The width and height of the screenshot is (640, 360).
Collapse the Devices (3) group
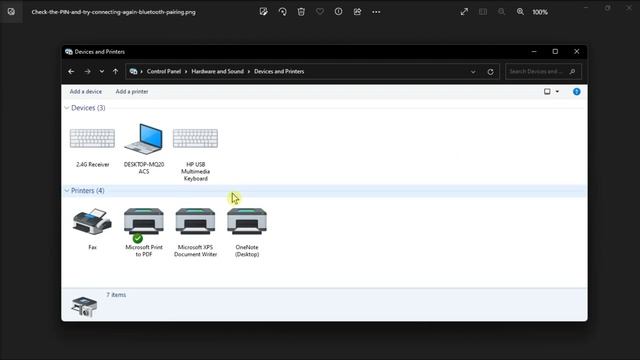coord(67,108)
